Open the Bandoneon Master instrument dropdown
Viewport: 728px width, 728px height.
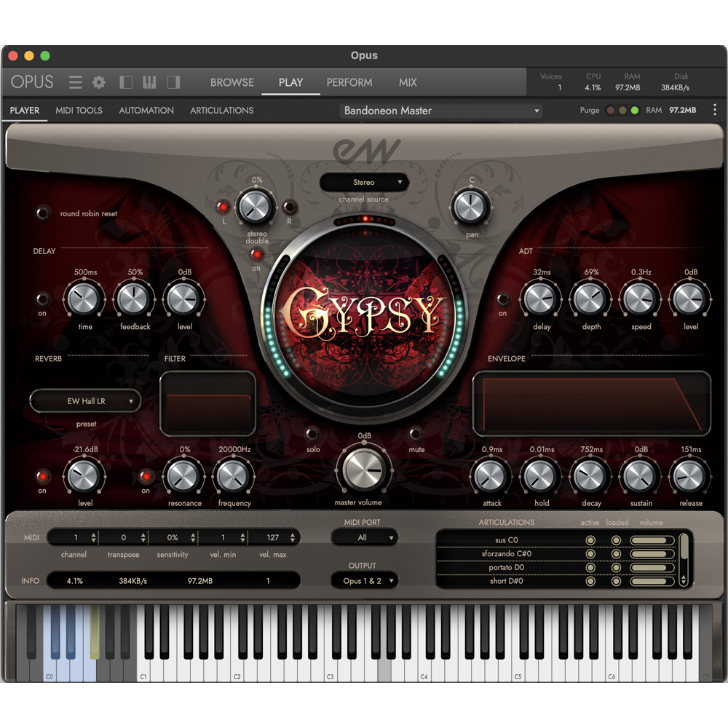coord(441,111)
